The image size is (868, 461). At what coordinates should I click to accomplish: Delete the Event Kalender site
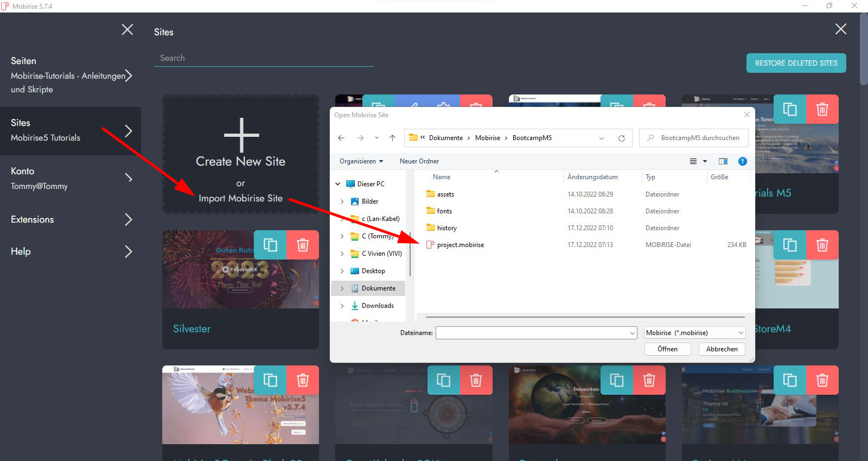(476, 380)
